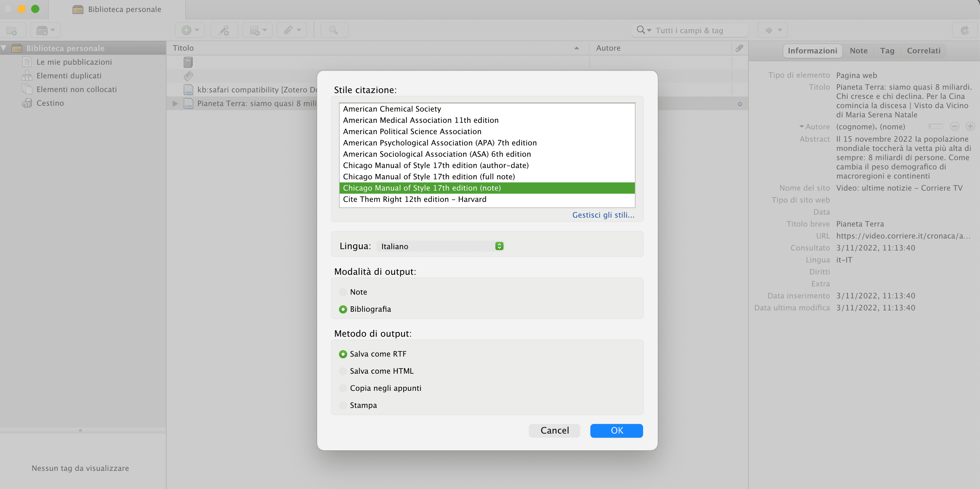Click Le mie pubblicazioni document icon

tap(27, 62)
